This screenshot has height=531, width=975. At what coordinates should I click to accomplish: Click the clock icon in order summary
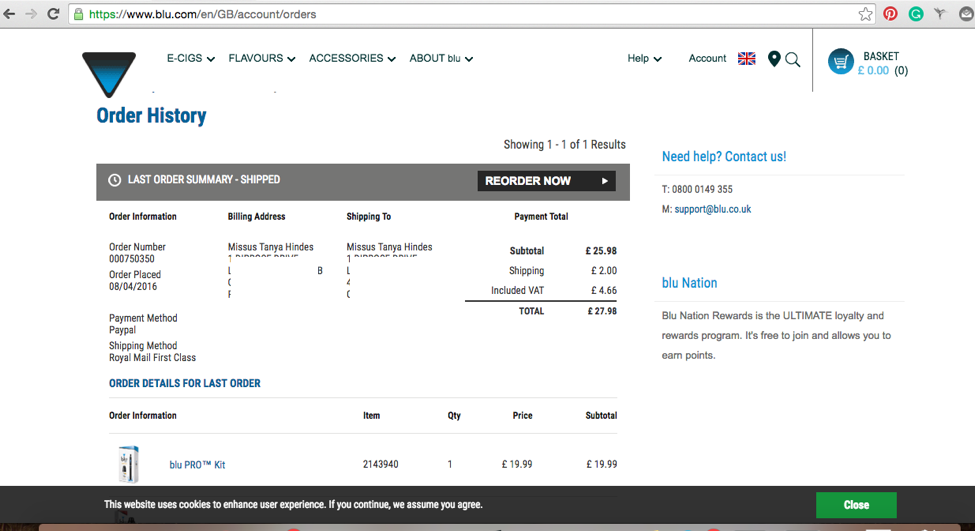(x=114, y=180)
